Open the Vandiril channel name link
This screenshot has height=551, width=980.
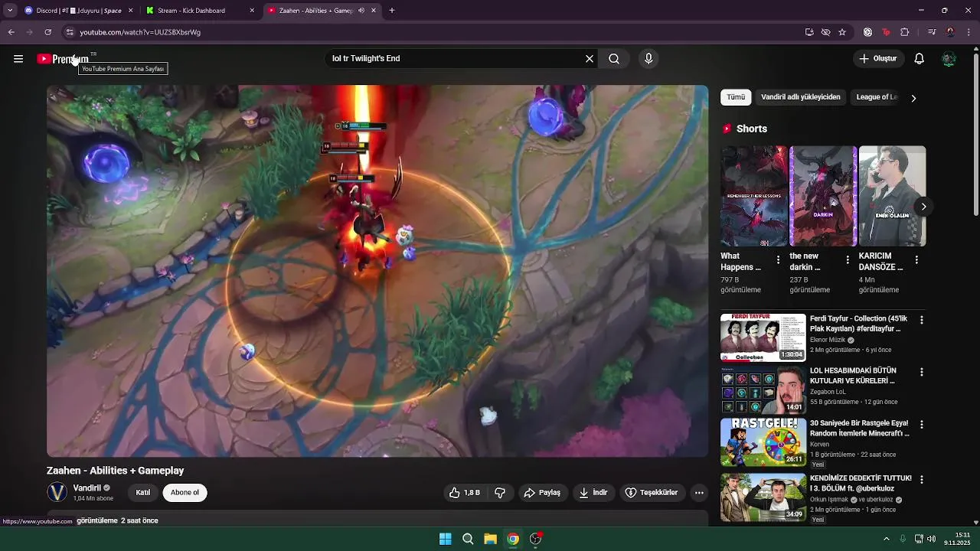[87, 488]
